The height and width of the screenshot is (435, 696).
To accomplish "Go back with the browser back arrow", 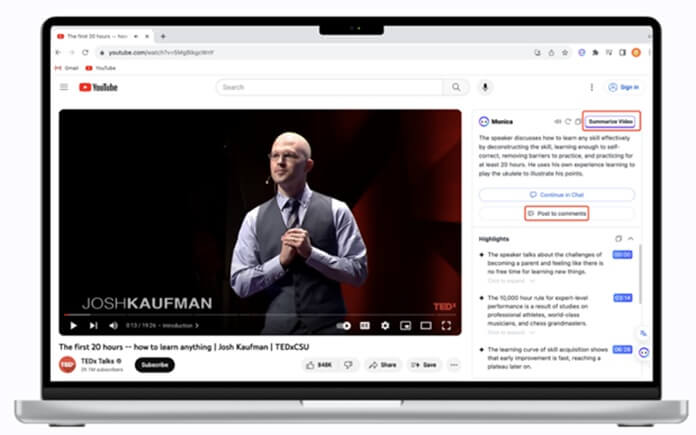I will point(58,52).
